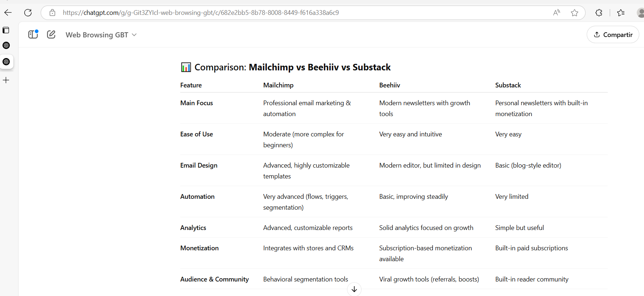Viewport: 644px width, 296px height.
Task: Open the browser Extensions puzzle icon
Action: (599, 13)
